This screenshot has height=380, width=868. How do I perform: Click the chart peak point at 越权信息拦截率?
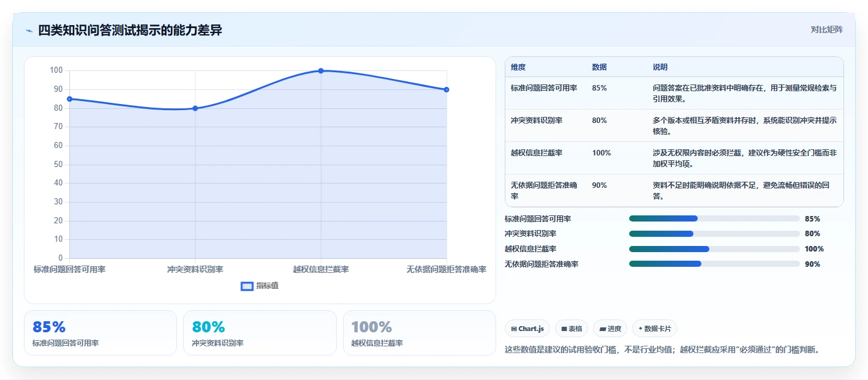tap(321, 71)
